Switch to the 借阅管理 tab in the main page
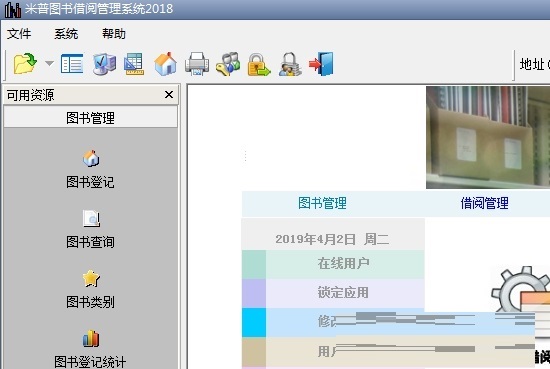 (484, 203)
